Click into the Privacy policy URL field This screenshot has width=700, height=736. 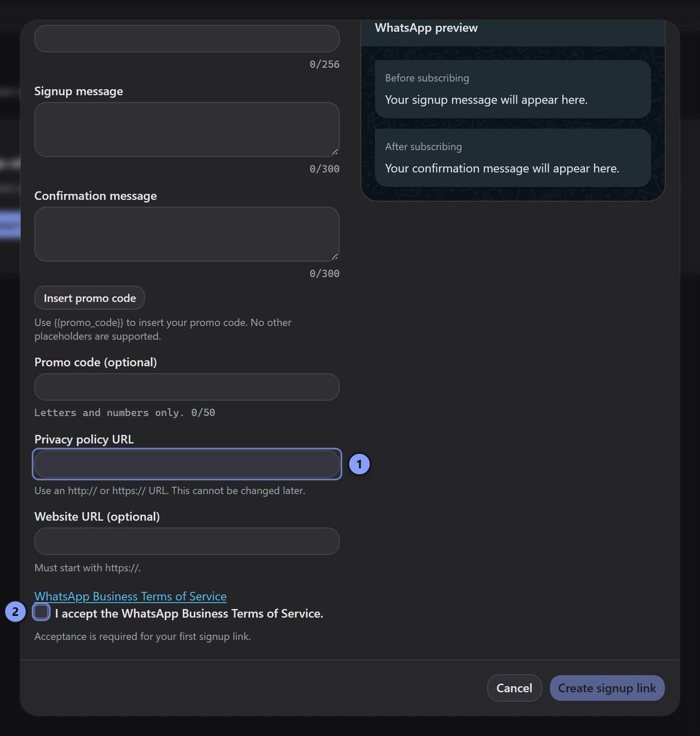[x=187, y=464]
